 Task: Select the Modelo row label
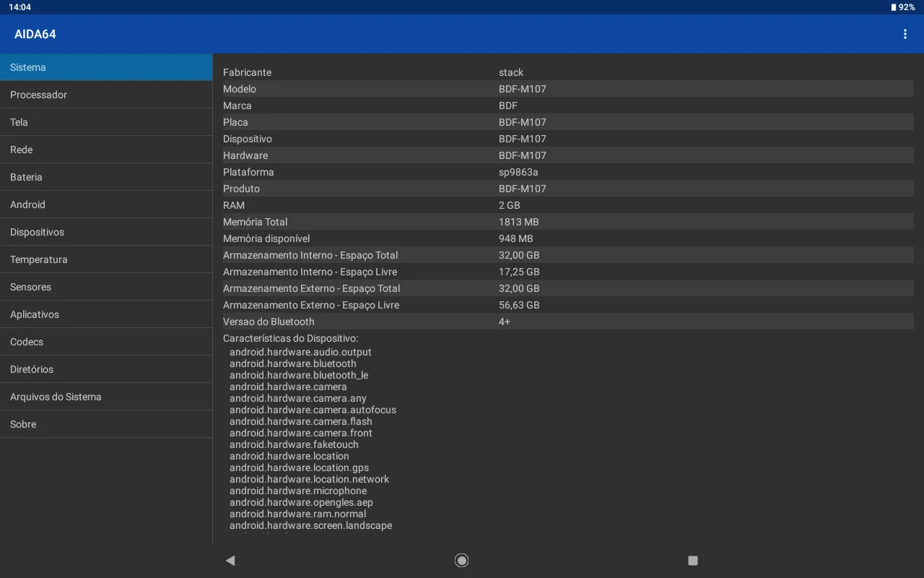tap(240, 89)
